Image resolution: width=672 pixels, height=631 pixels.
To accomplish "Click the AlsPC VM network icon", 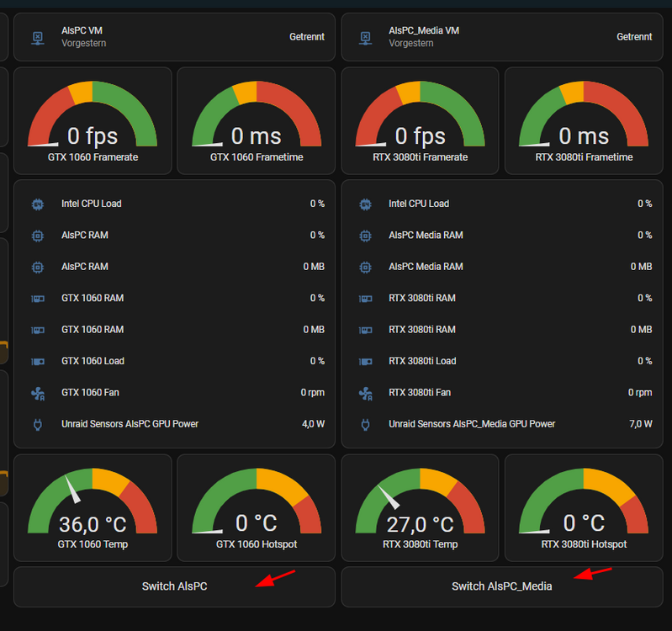I will (x=38, y=38).
